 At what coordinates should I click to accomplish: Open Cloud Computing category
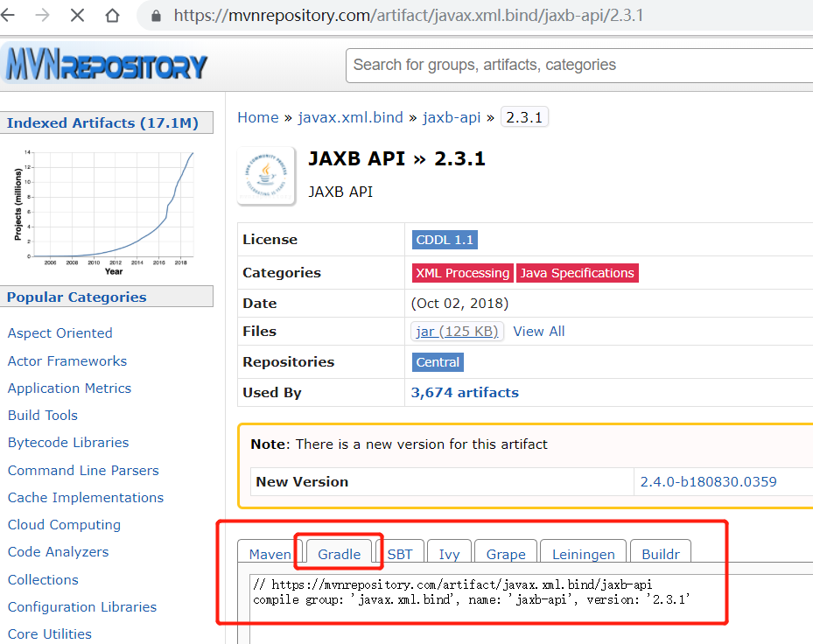tap(64, 525)
